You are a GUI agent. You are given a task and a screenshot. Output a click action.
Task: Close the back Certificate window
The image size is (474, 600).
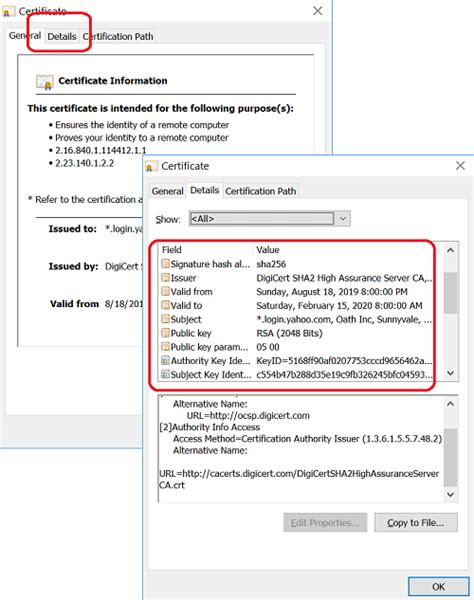point(318,11)
